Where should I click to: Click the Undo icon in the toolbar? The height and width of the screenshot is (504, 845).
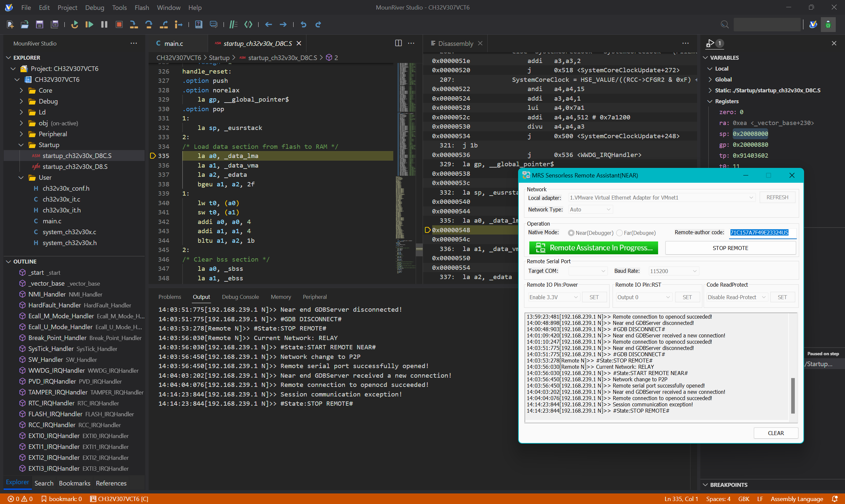303,24
